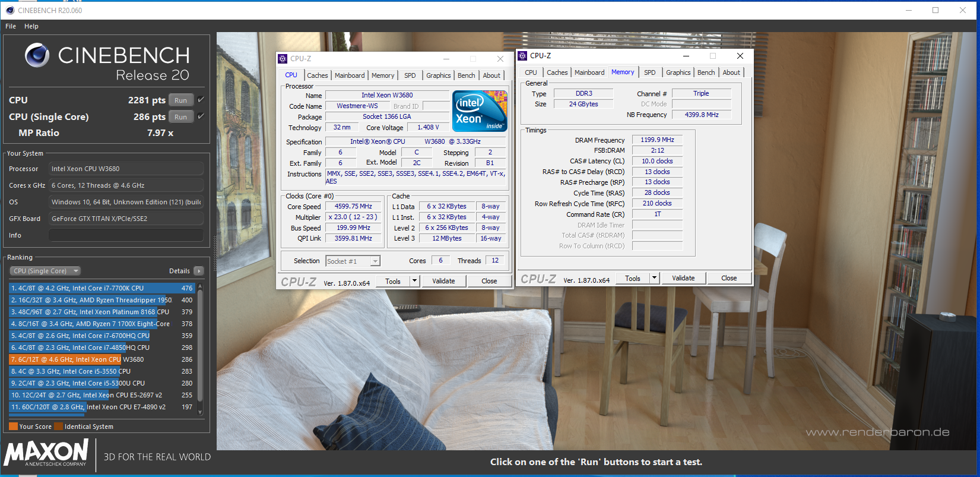Click Tools button in right CPU-Z window
980x477 pixels.
(x=633, y=278)
